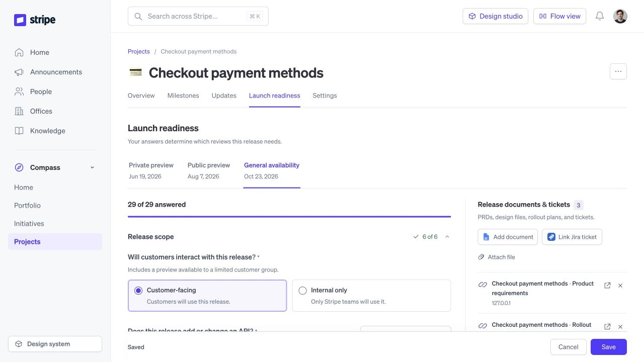Select the Customer-facing radio option
The height and width of the screenshot is (362, 644).
(x=207, y=296)
